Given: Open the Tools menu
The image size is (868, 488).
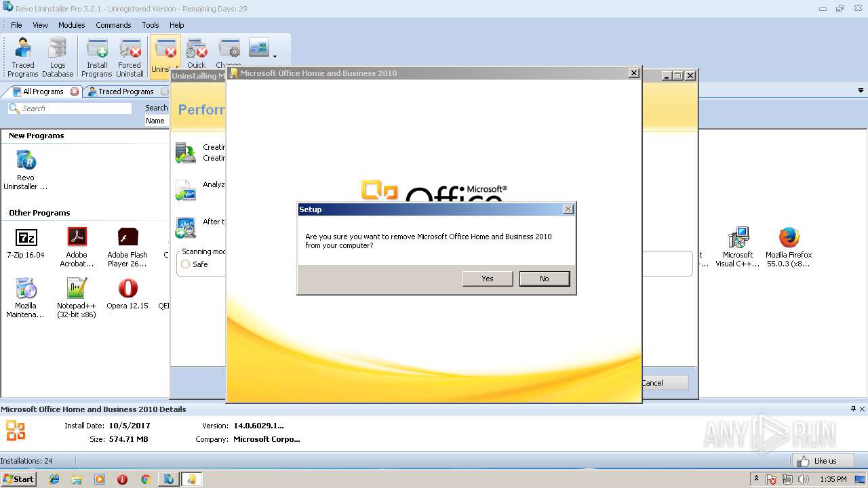Looking at the screenshot, I should click(x=151, y=25).
